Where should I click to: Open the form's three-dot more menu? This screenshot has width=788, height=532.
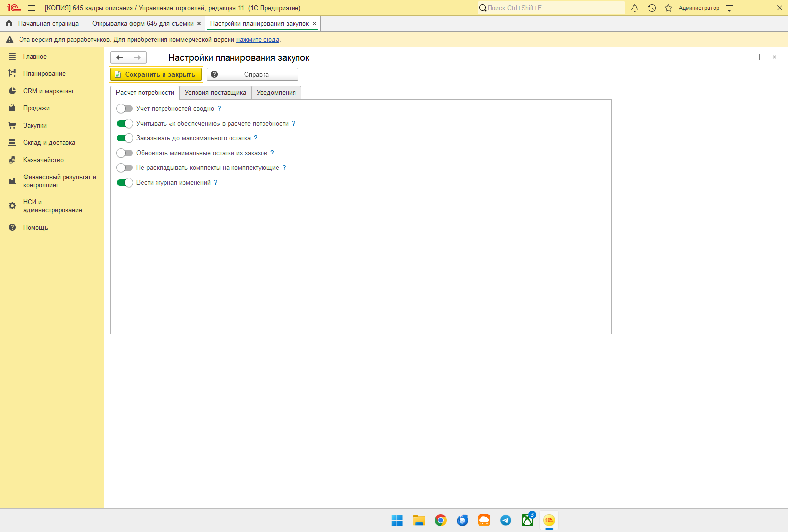tap(759, 57)
